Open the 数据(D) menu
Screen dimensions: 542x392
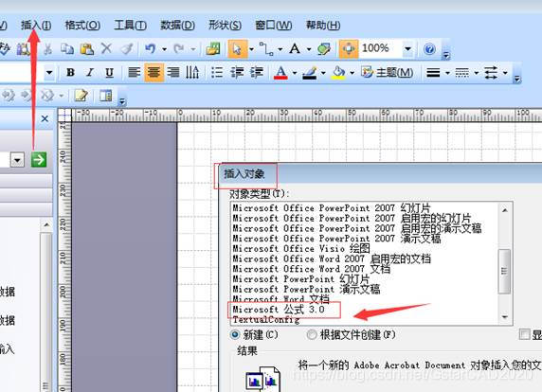(x=177, y=26)
